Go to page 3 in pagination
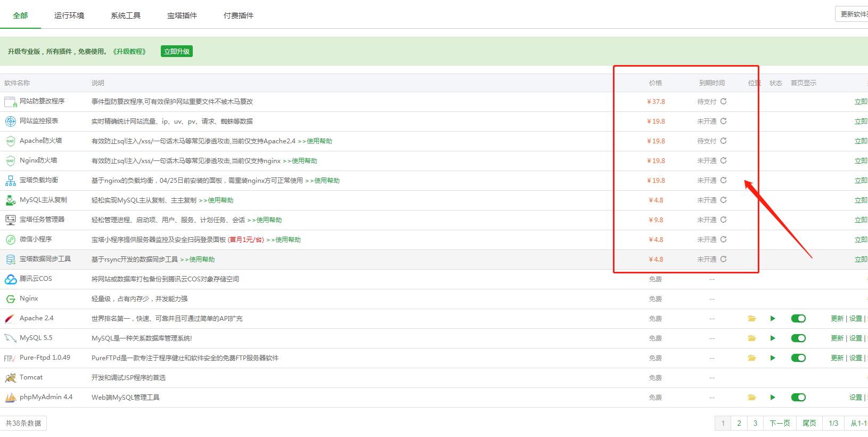 pos(755,423)
